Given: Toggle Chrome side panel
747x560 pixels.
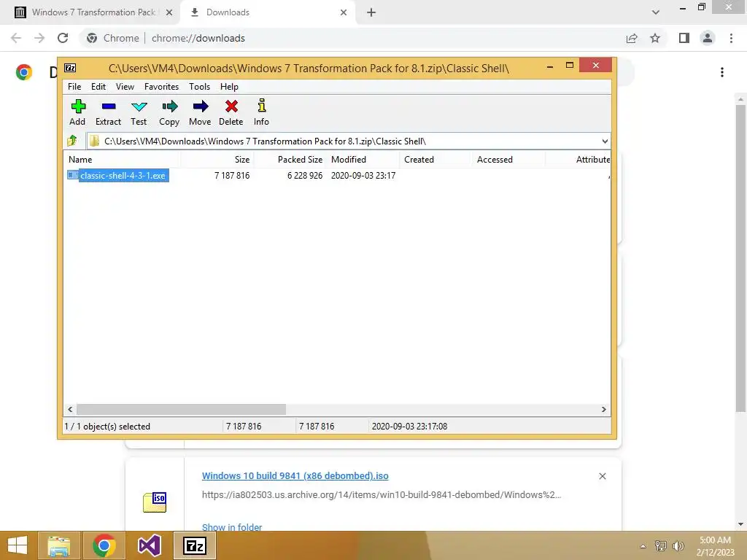Looking at the screenshot, I should click(x=684, y=38).
